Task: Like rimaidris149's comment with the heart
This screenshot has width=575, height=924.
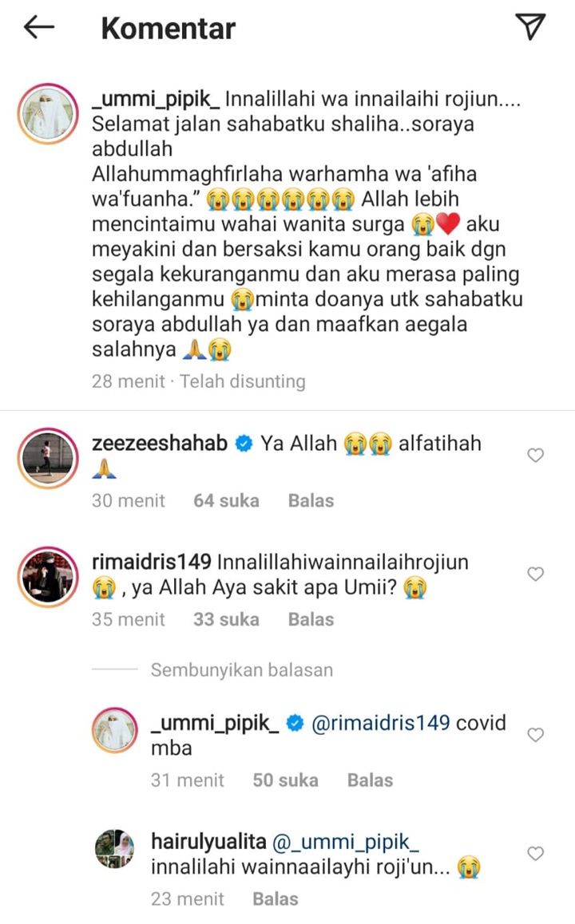Action: 536,574
